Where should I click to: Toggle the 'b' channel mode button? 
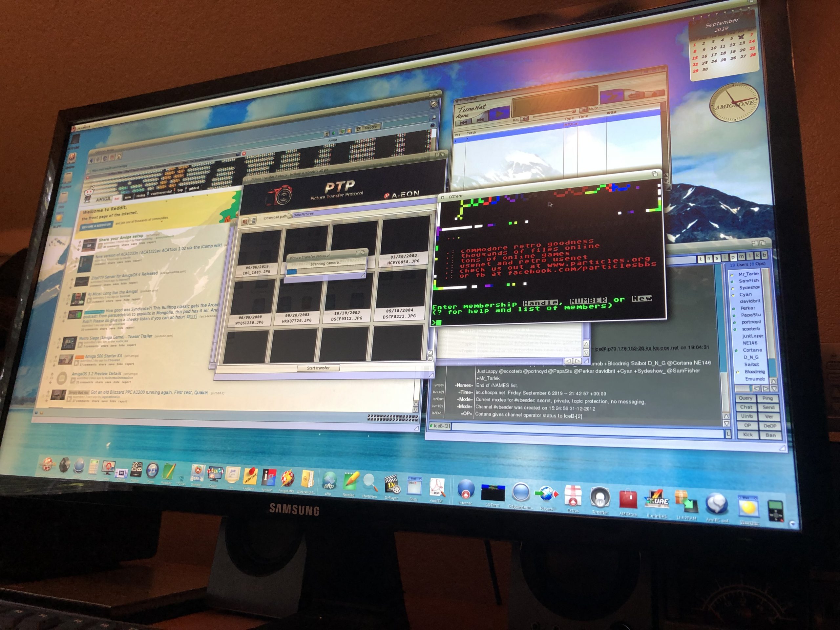click(x=764, y=255)
